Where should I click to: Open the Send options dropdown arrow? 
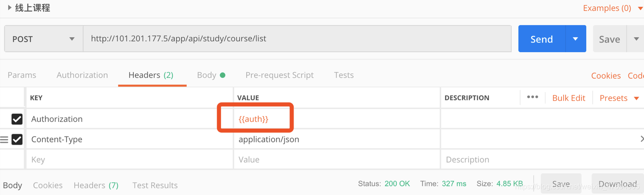tap(576, 39)
